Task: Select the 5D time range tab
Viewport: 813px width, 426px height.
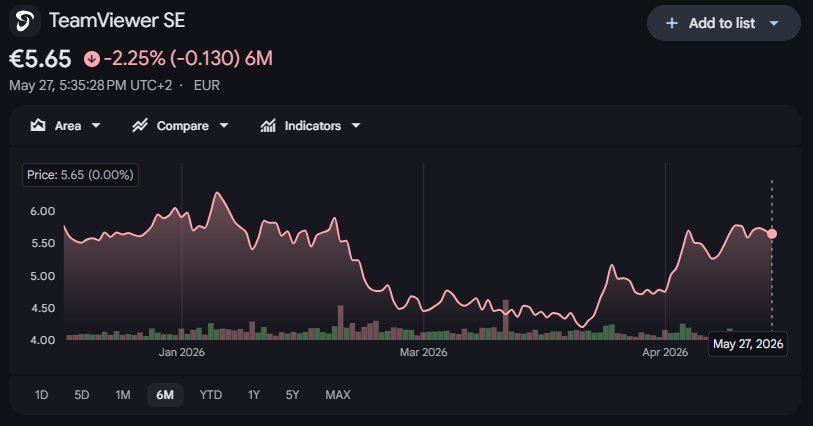Action: [x=81, y=395]
